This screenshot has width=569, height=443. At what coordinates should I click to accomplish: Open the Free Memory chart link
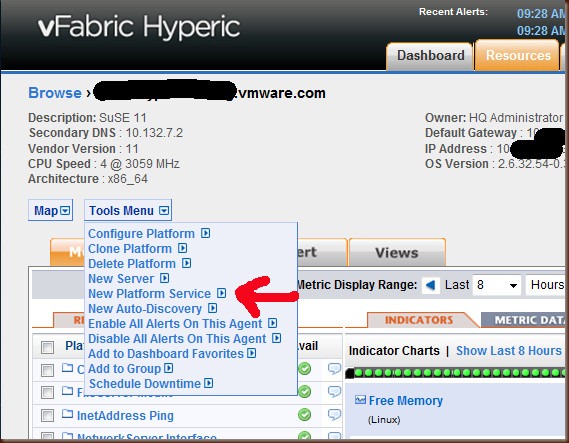point(406,401)
